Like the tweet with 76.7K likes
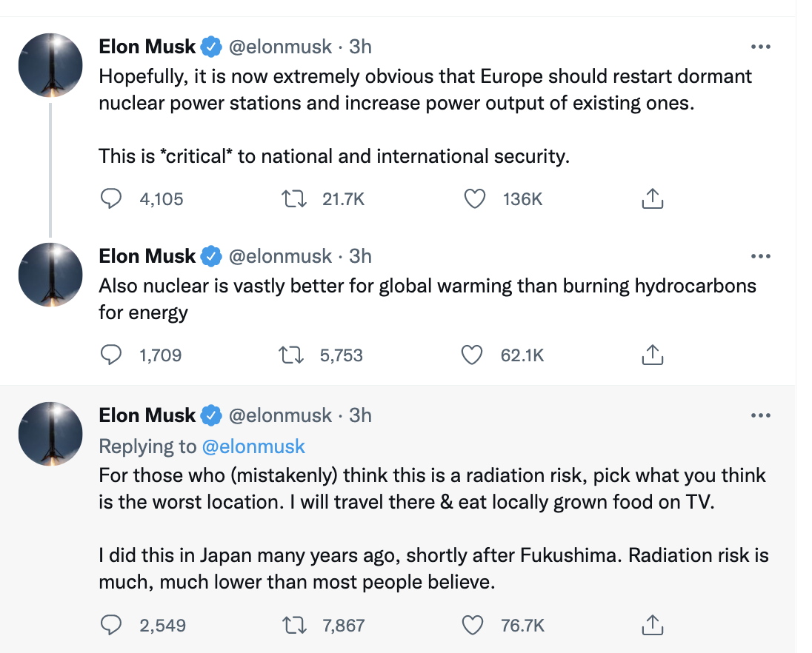 [x=472, y=626]
